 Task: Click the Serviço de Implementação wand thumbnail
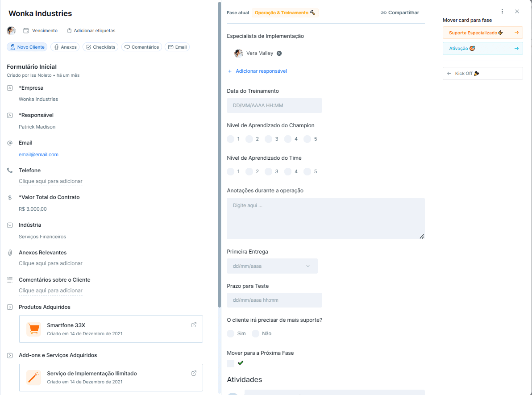(x=33, y=377)
